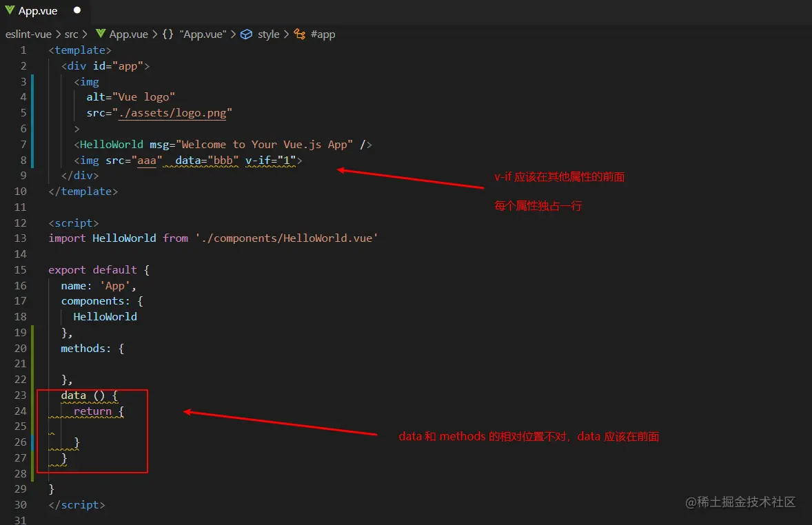Expand chevron after eslint-vue breadcrumb
This screenshot has height=525, width=812.
(x=58, y=34)
